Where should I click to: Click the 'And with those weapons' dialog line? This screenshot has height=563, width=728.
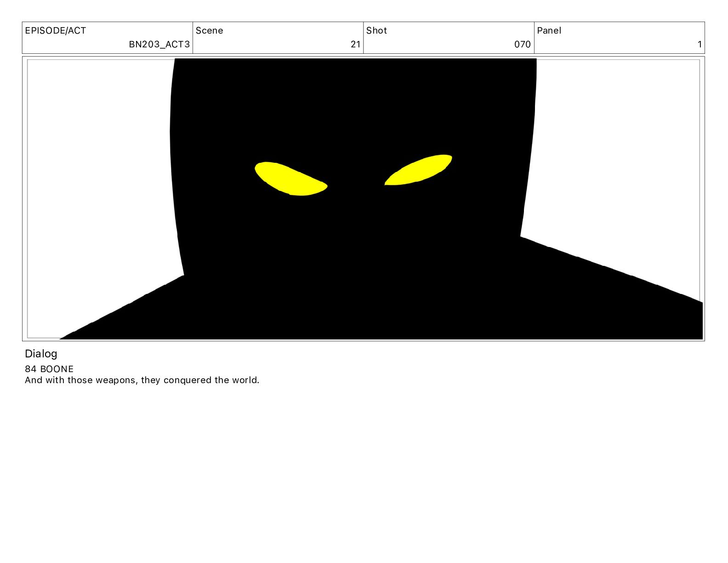pos(142,380)
